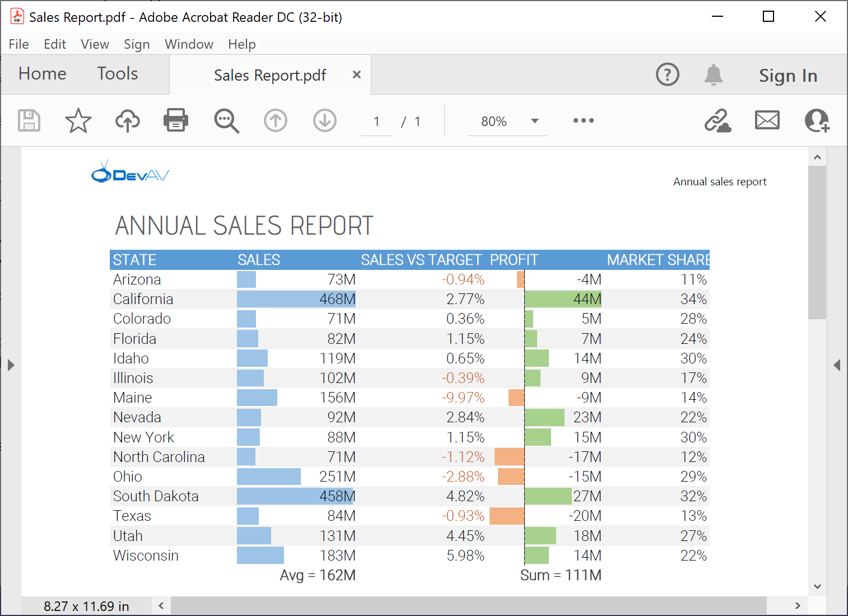
Task: Print the Sales Report document
Action: tap(176, 120)
